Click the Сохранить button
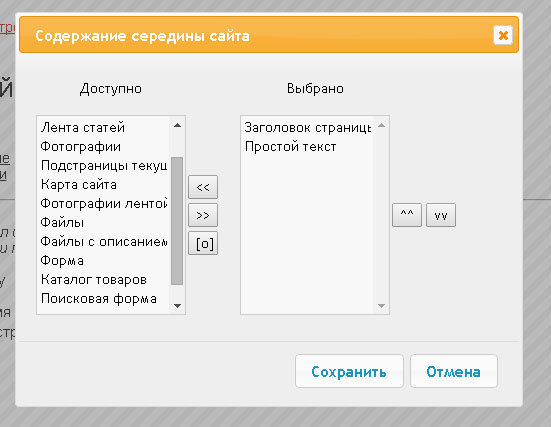 pos(349,371)
